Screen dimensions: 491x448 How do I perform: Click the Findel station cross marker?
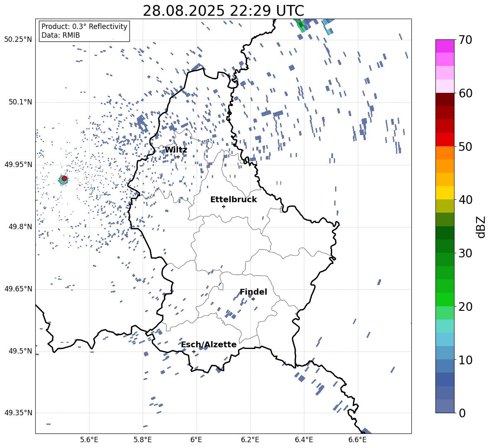click(253, 299)
